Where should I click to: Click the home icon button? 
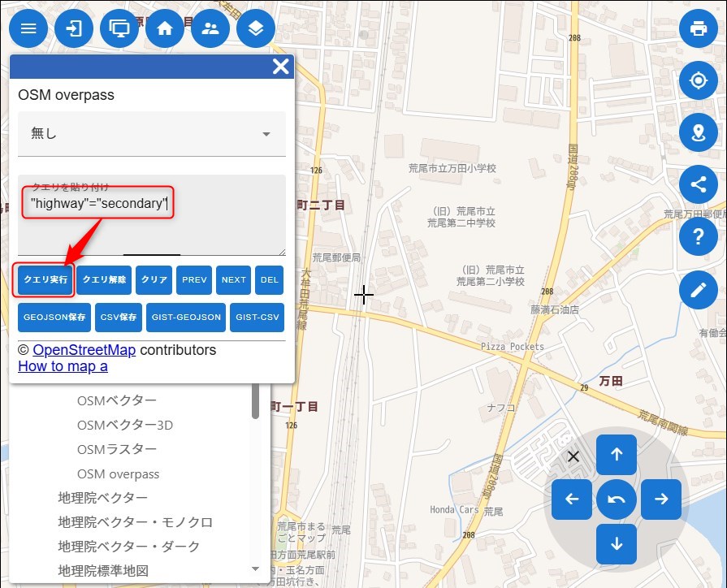(x=165, y=28)
